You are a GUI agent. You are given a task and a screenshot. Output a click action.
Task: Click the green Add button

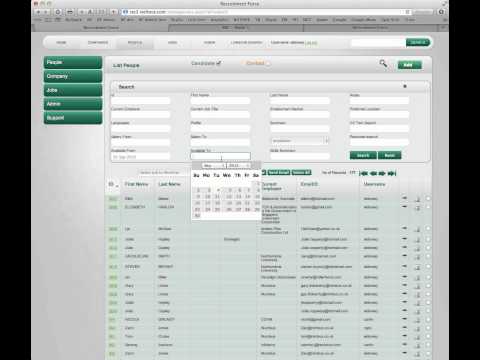[409, 65]
